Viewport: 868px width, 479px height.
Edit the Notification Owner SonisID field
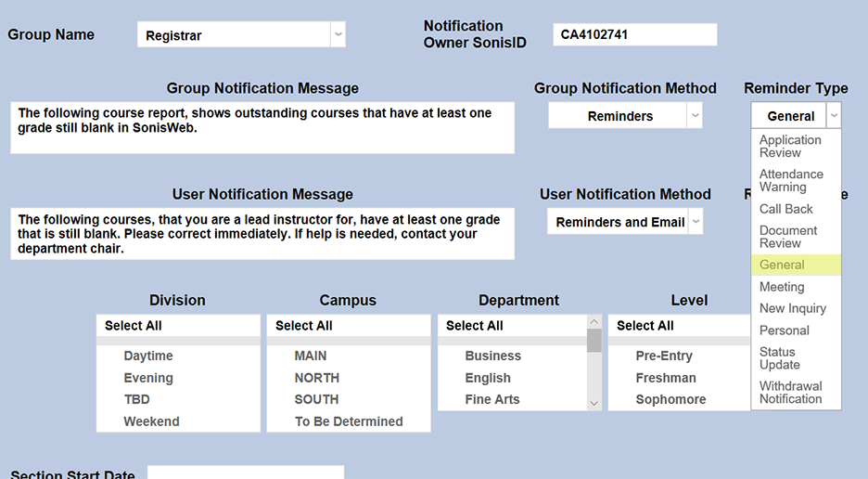[634, 34]
